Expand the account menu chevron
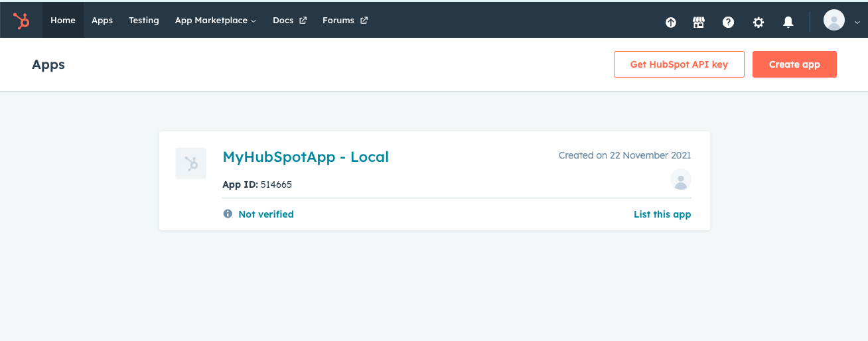 pos(857,22)
